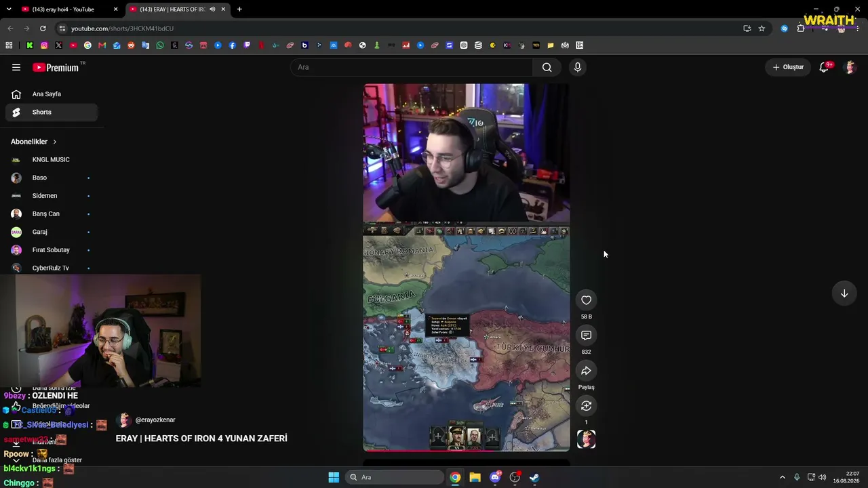Open a new browser tab

[239, 9]
